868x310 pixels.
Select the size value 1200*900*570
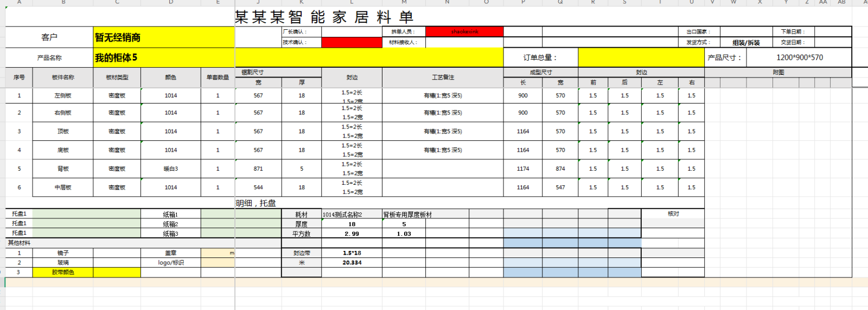799,57
